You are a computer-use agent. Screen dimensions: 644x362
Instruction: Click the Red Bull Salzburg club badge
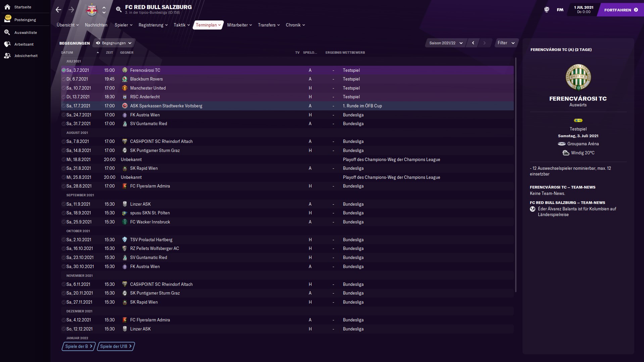click(92, 10)
